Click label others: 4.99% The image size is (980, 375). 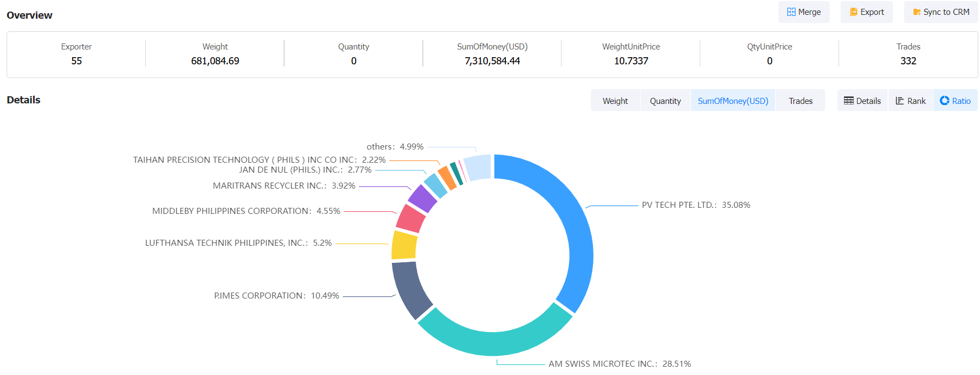(x=395, y=147)
